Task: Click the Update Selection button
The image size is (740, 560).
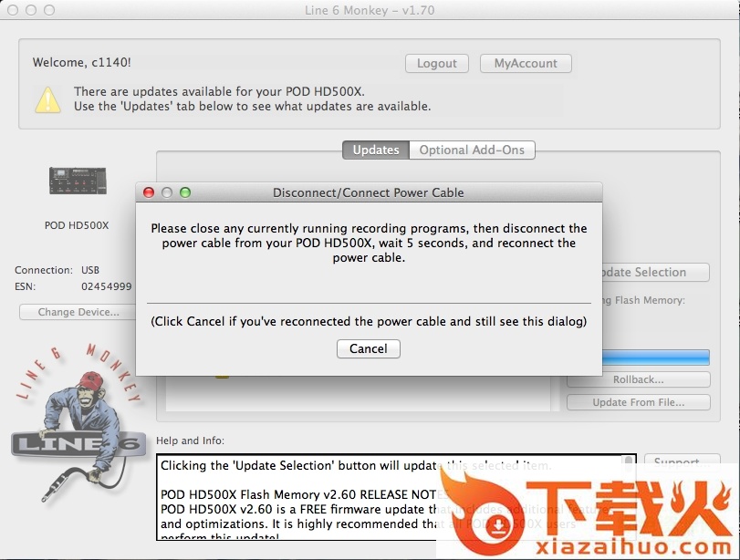Action: pyautogui.click(x=654, y=272)
